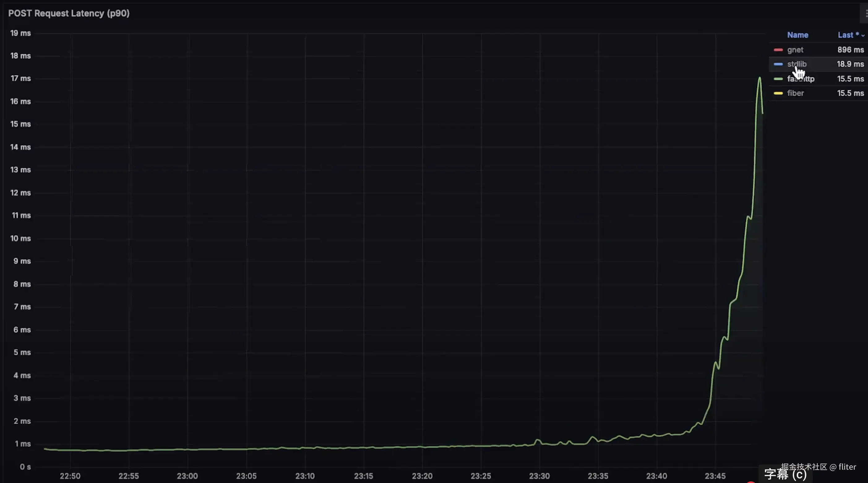
Task: Sort legend by the Name column
Action: pos(797,35)
